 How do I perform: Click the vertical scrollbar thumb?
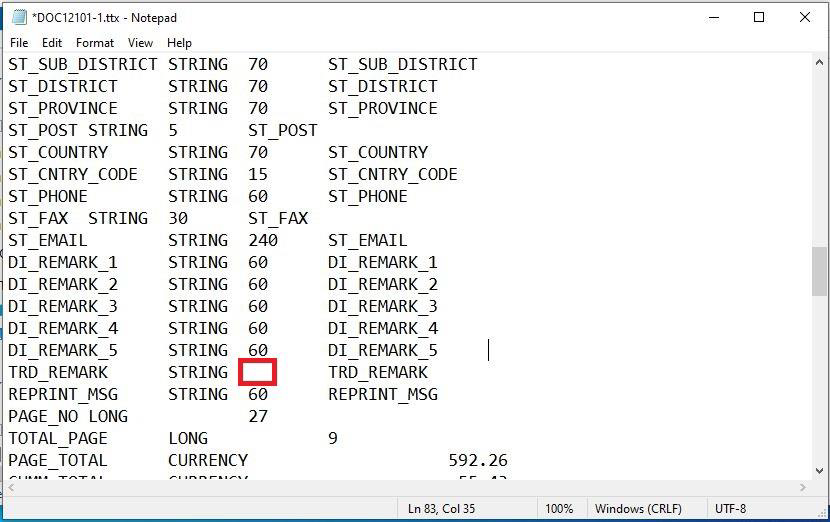point(819,271)
